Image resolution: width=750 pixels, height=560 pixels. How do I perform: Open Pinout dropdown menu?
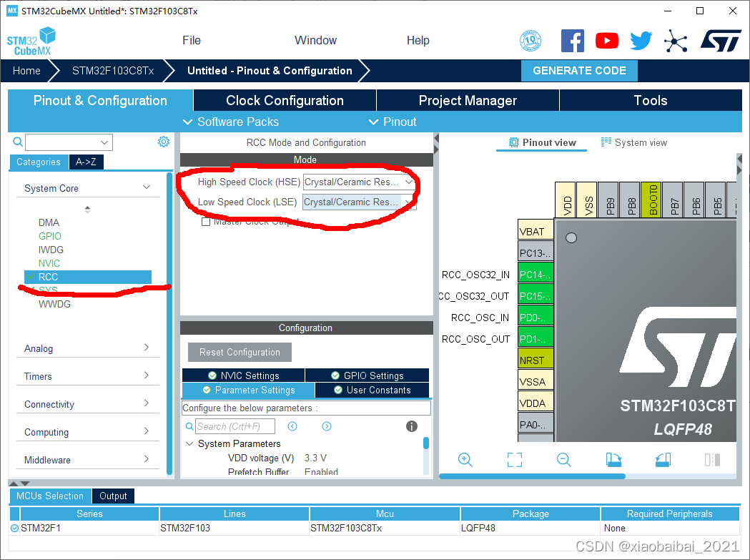(393, 122)
